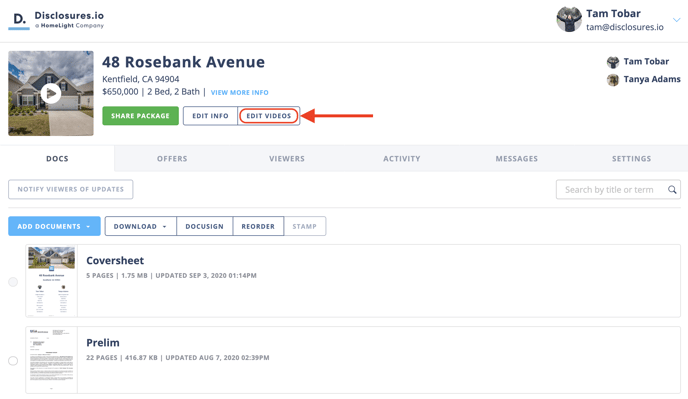Image resolution: width=688 pixels, height=399 pixels.
Task: Click the Tam Tobar agent name in list
Action: coord(646,61)
